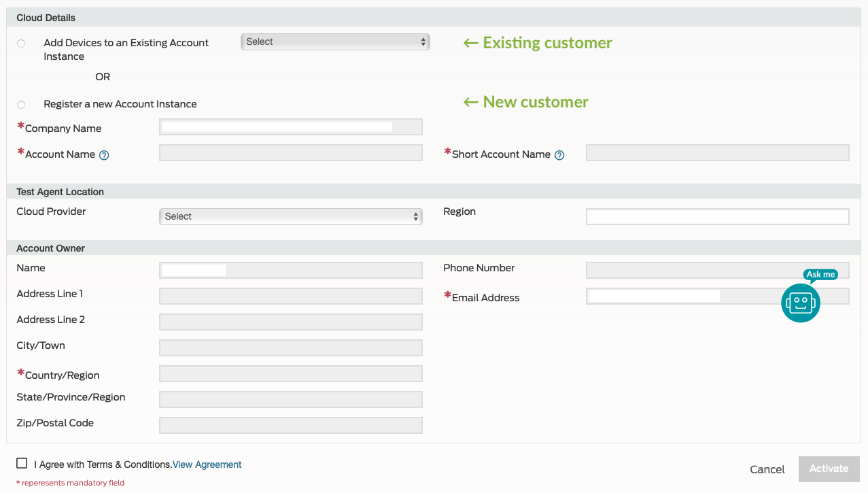This screenshot has height=493, width=868.
Task: Select 'Register a new Account Instance'
Action: click(20, 104)
